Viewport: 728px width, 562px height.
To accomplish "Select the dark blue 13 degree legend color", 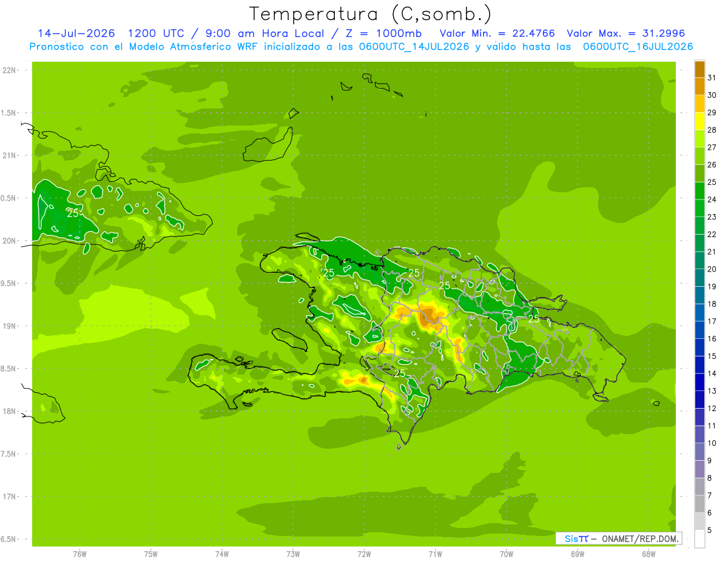I will (x=699, y=383).
